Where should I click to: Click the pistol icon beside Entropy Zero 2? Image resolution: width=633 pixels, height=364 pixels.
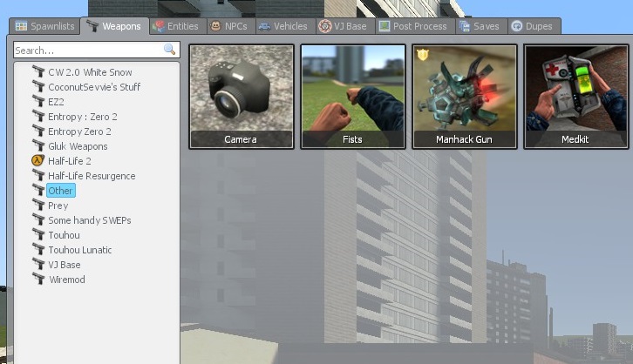pos(38,131)
